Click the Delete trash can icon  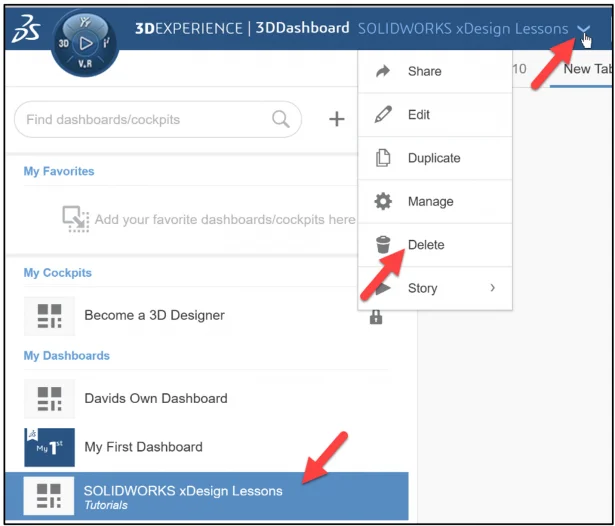coord(383,245)
